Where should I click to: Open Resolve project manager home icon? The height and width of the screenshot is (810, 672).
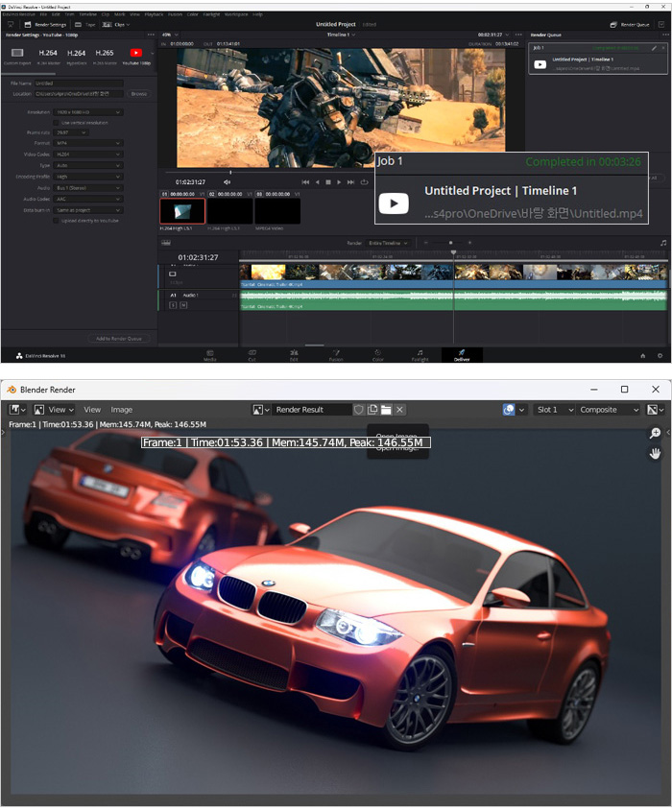click(643, 355)
